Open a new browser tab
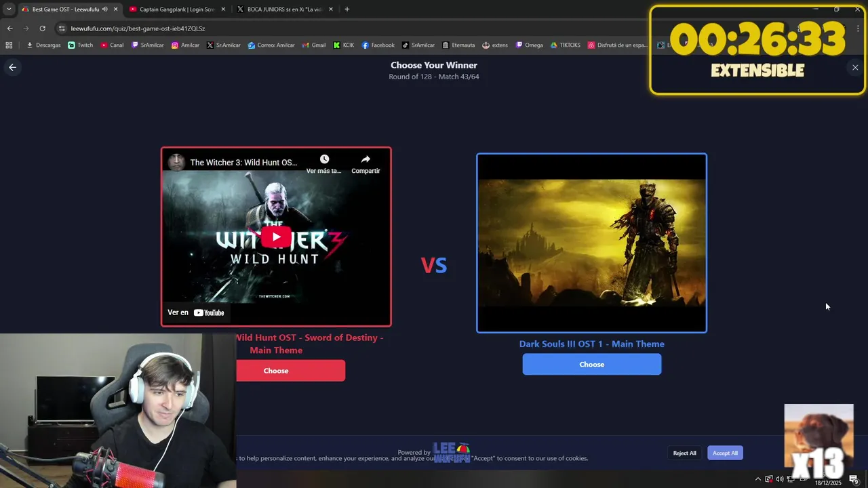Viewport: 868px width, 488px height. tap(347, 9)
